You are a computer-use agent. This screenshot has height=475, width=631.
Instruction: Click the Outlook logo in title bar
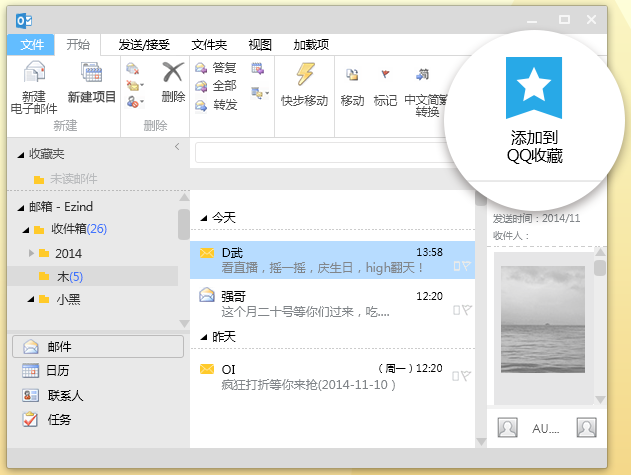coord(24,21)
